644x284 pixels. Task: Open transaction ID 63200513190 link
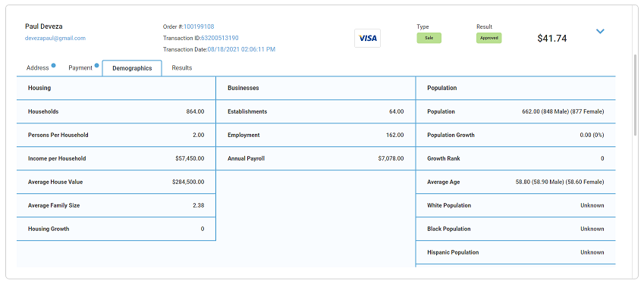(x=220, y=38)
